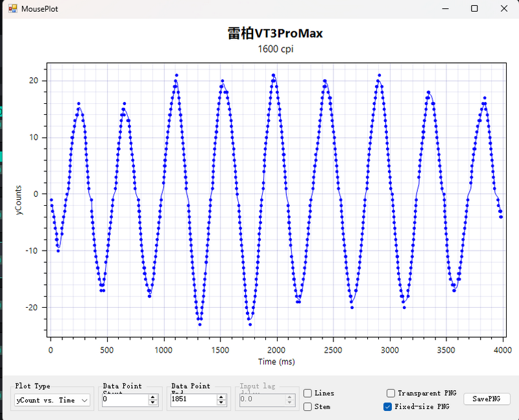The height and width of the screenshot is (420, 519).
Task: Maximize the MousePlot window
Action: tap(474, 8)
